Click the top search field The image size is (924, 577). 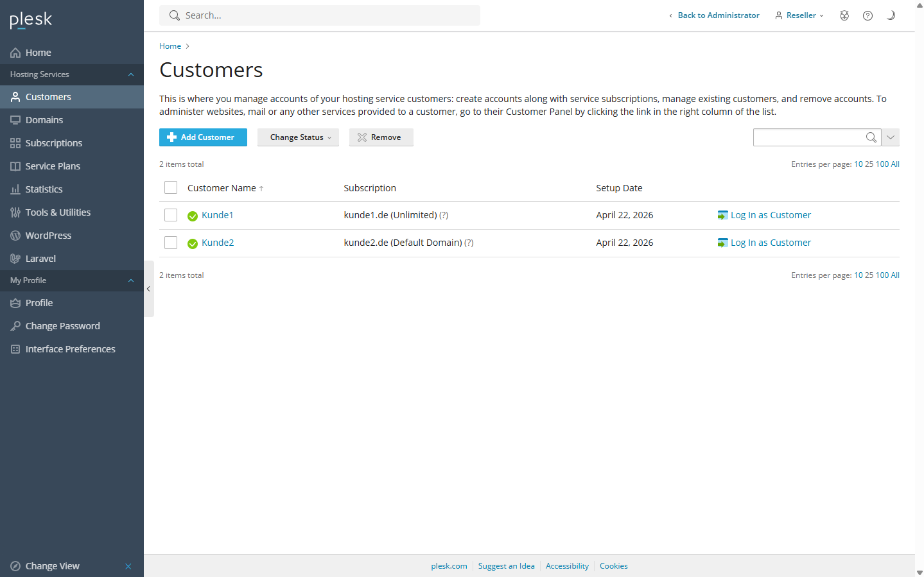[320, 15]
